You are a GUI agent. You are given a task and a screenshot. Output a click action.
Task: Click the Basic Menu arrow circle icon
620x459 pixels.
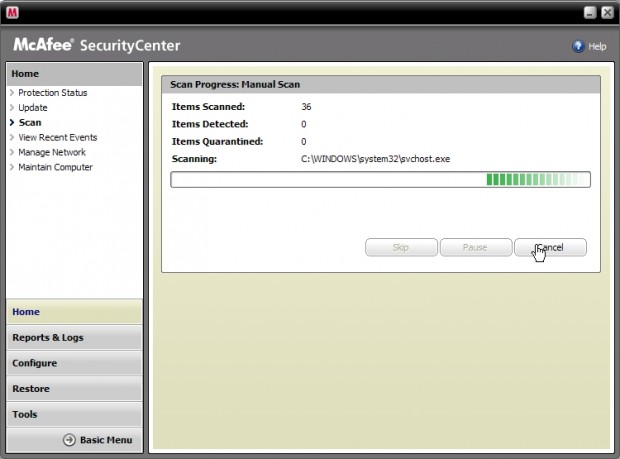click(x=69, y=440)
